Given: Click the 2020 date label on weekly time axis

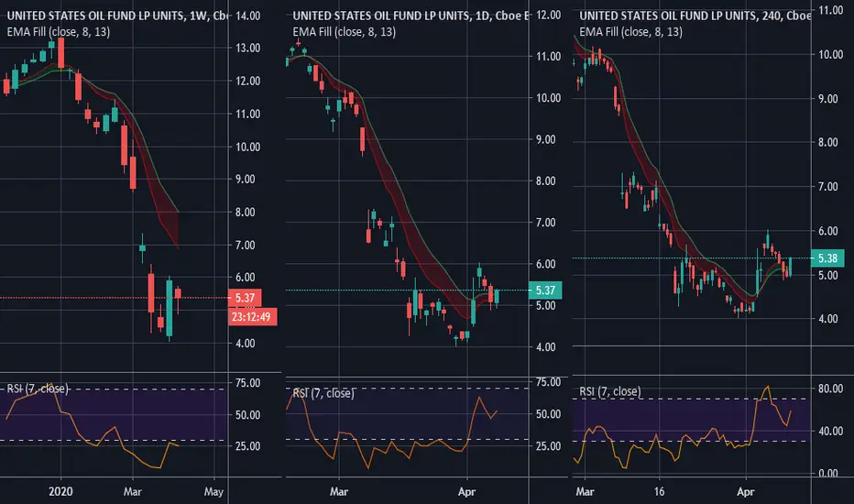Looking at the screenshot, I should point(60,491).
